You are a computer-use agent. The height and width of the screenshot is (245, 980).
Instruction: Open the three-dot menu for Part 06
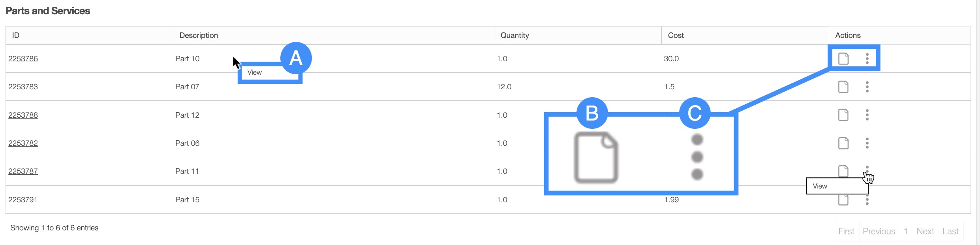coord(867,143)
